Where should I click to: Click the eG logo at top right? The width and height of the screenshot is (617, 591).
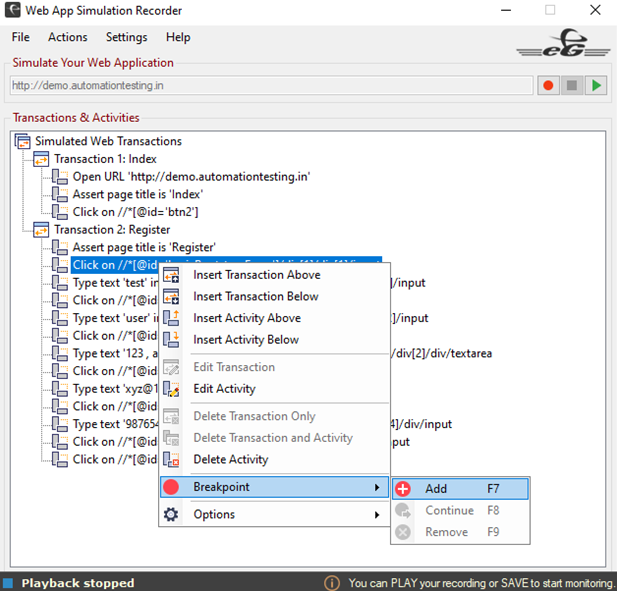pos(563,43)
